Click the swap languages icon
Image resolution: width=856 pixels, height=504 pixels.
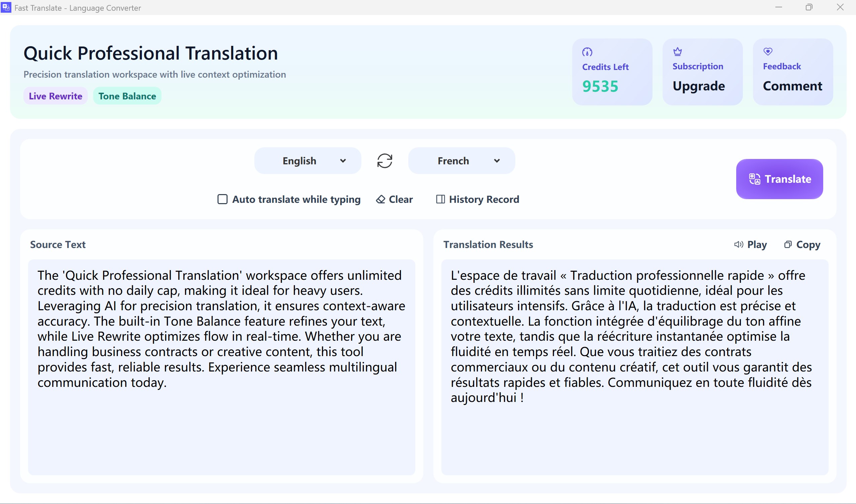(x=384, y=161)
